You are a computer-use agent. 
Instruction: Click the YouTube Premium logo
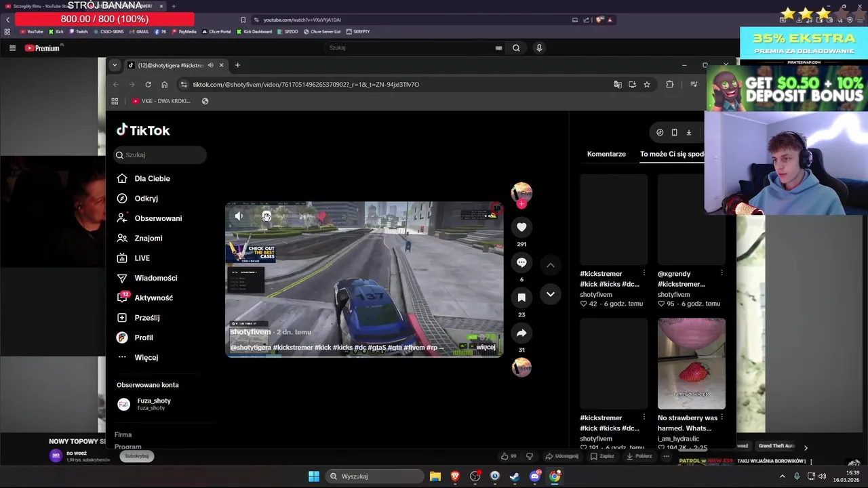click(44, 48)
